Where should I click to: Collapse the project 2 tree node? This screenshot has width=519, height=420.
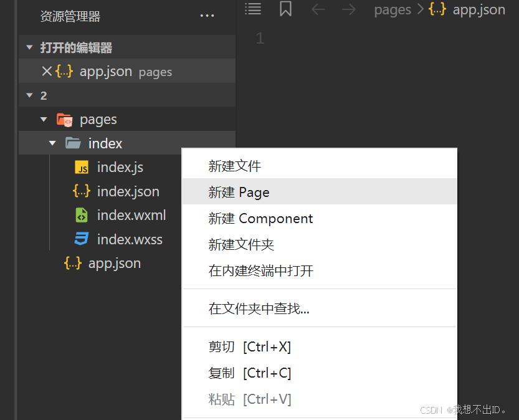[x=28, y=95]
